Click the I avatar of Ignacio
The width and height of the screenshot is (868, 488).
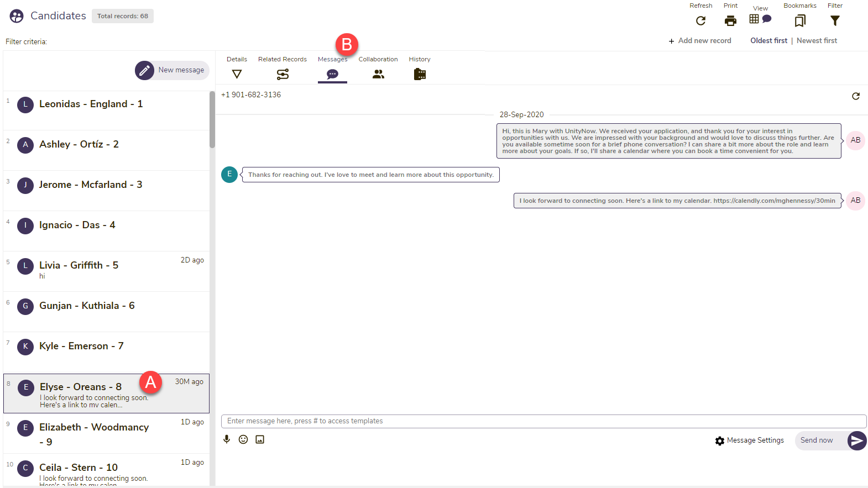(x=25, y=225)
